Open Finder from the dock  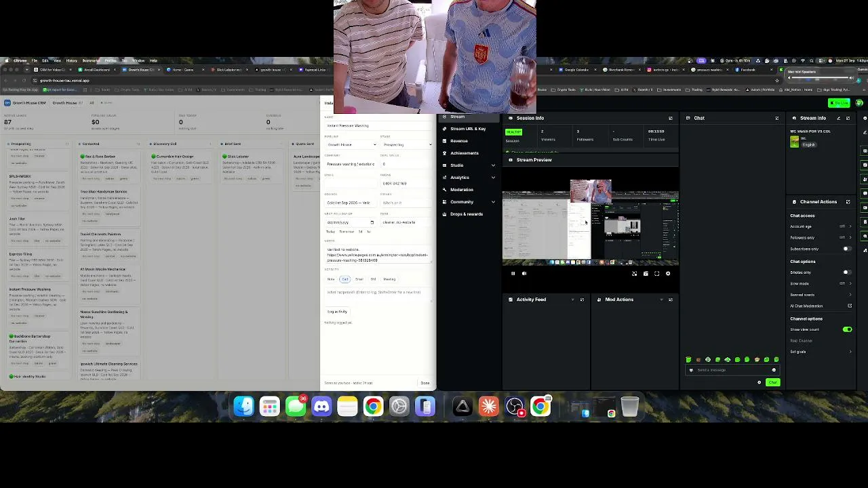(244, 407)
